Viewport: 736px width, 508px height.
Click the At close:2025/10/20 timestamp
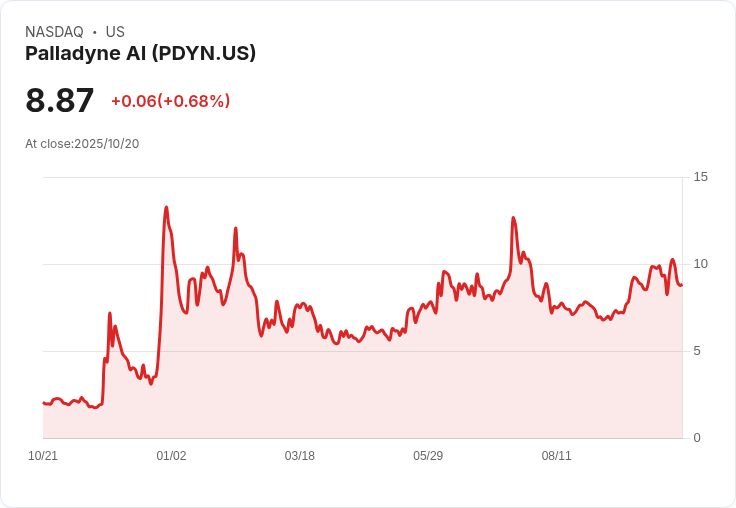point(82,144)
